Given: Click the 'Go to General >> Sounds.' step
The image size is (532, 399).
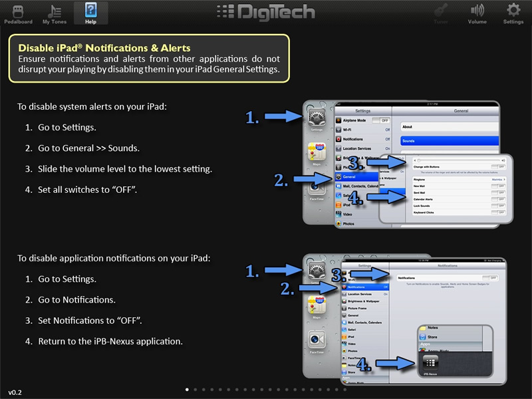Looking at the screenshot, I should 88,148.
